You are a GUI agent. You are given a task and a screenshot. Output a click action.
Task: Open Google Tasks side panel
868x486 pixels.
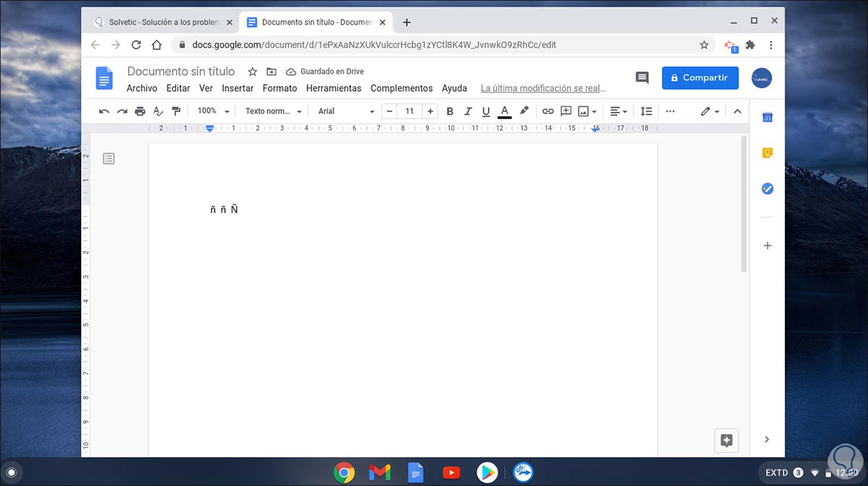[767, 188]
